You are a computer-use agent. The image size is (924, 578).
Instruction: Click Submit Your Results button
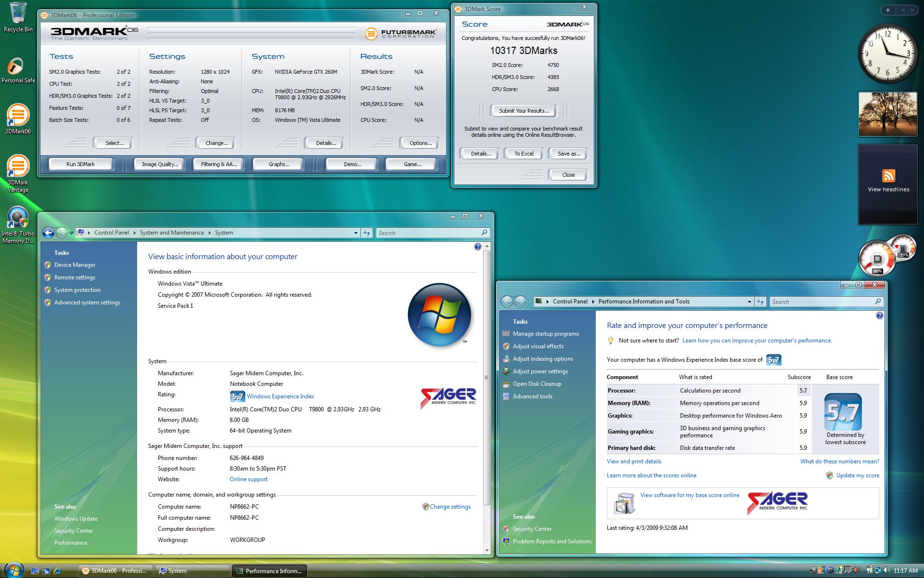524,111
